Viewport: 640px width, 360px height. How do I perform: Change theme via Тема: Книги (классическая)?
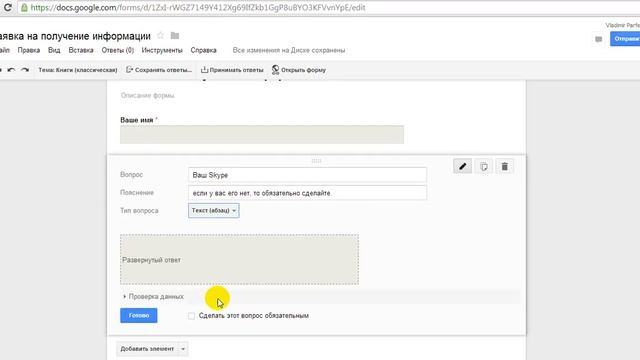(78, 70)
